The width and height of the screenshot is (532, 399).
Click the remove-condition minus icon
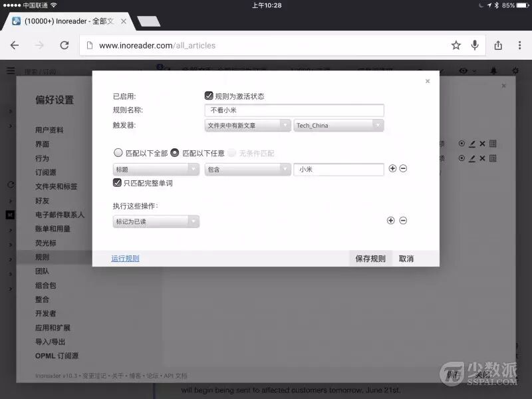point(403,169)
